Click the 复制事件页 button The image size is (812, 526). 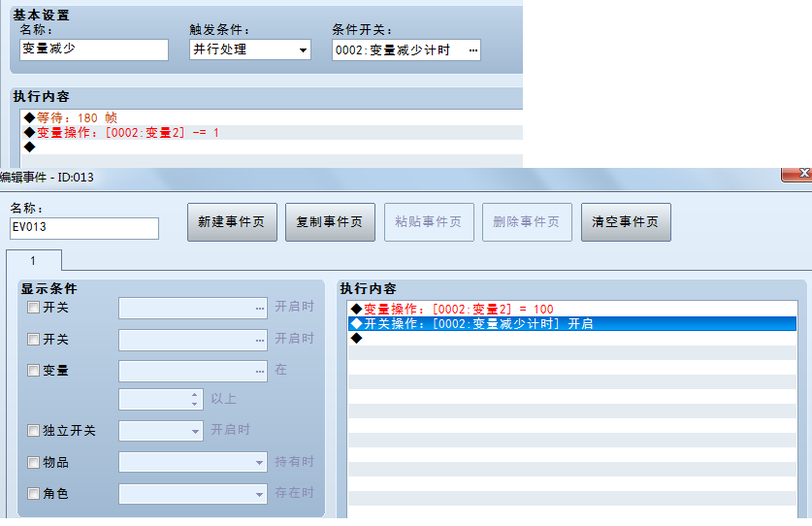pyautogui.click(x=330, y=222)
